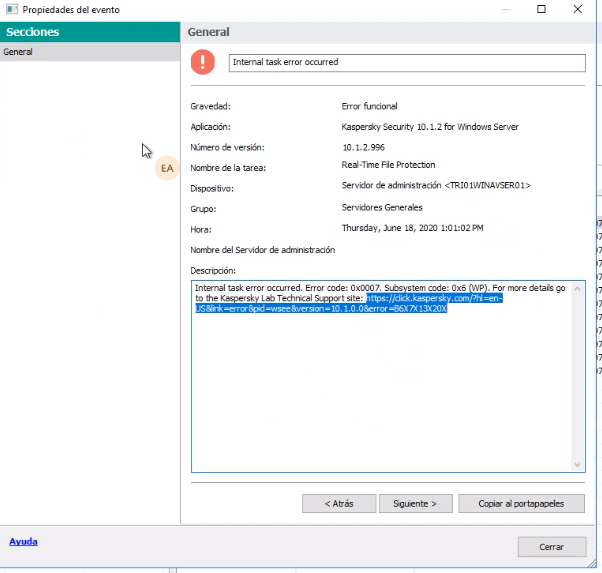Click the window resize grip corner
The image size is (602, 573).
[x=593, y=563]
